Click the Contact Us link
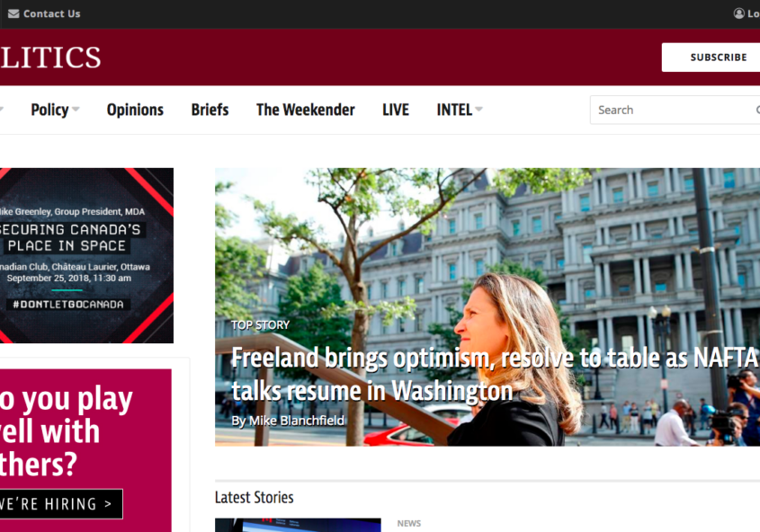 tap(52, 13)
